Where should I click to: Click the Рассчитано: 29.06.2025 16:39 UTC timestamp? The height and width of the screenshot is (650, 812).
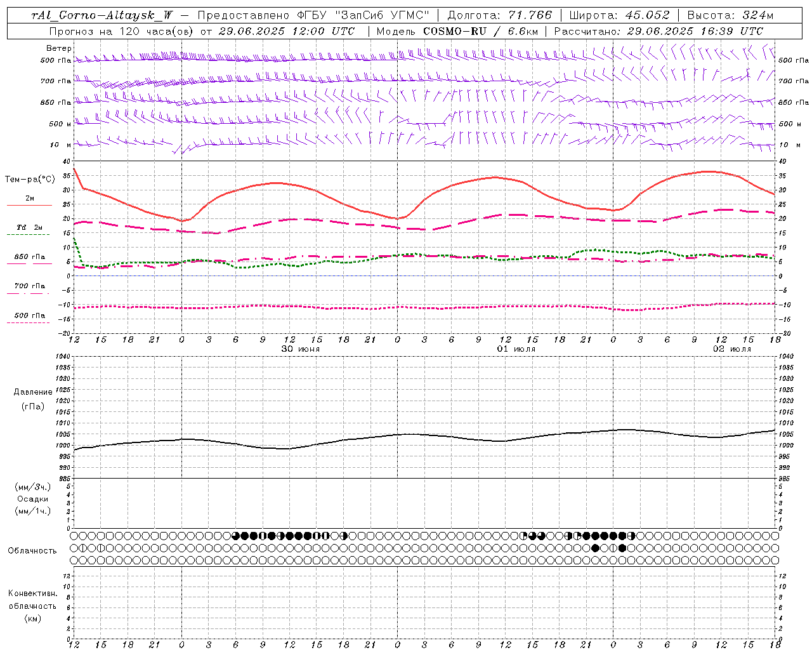pos(658,31)
